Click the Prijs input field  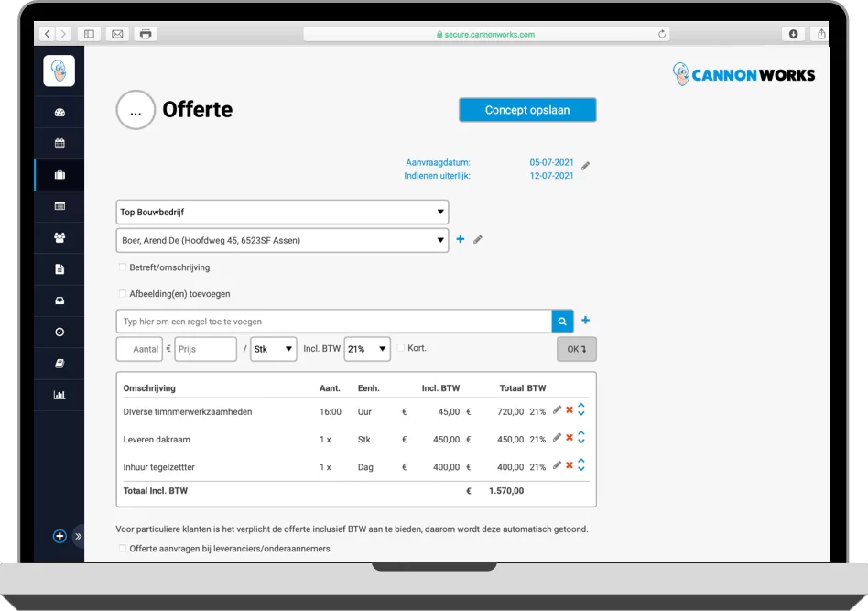[205, 349]
